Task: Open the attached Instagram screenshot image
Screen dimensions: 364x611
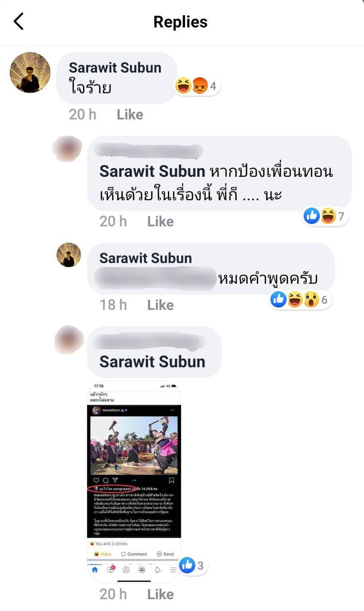Action: pyautogui.click(x=134, y=481)
